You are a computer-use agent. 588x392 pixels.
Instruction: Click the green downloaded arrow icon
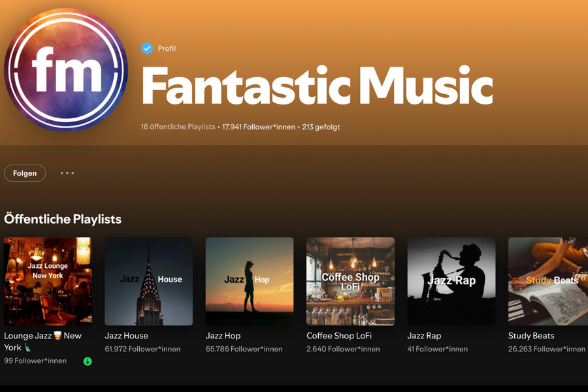pyautogui.click(x=88, y=361)
